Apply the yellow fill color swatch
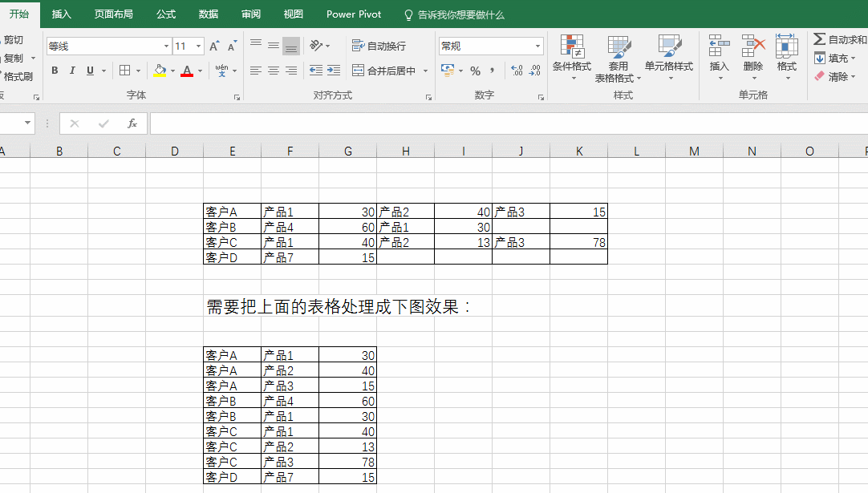868x493 pixels. tap(160, 71)
